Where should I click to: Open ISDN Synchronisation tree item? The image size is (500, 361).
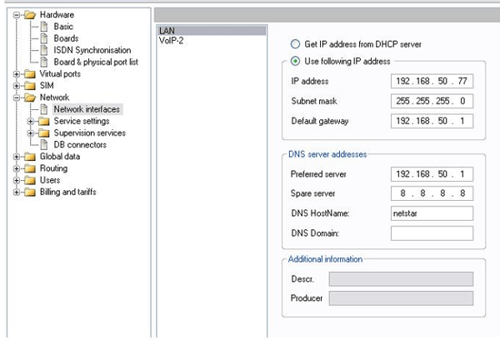tap(92, 50)
